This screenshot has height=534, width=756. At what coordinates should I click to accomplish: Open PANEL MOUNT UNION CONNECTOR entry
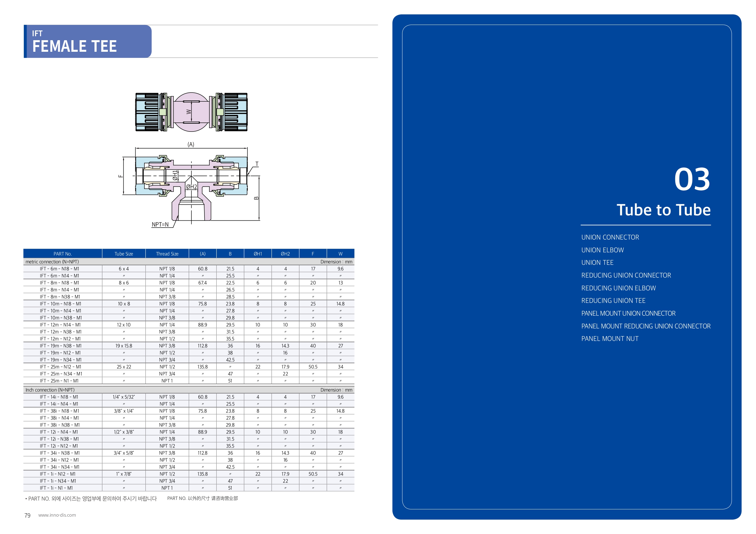628,314
